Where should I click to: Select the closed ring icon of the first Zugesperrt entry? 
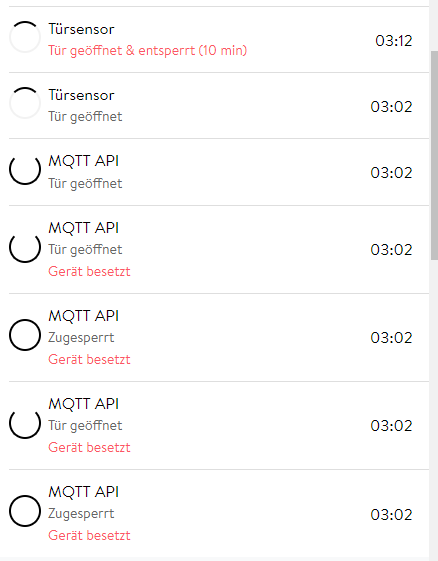click(x=25, y=335)
